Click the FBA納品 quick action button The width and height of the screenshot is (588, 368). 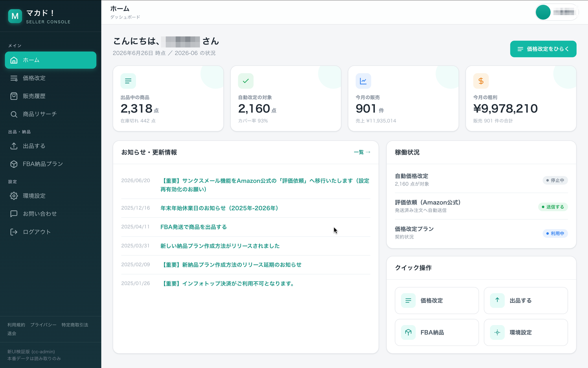pyautogui.click(x=437, y=332)
